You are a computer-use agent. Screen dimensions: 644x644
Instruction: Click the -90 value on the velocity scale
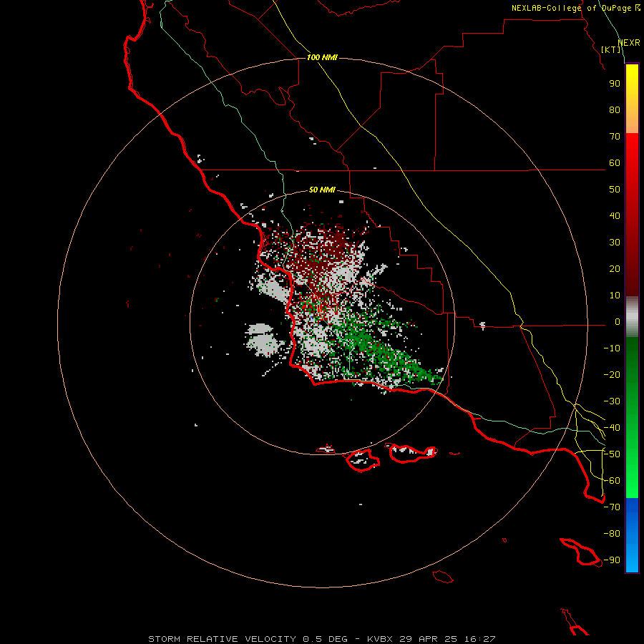point(612,560)
